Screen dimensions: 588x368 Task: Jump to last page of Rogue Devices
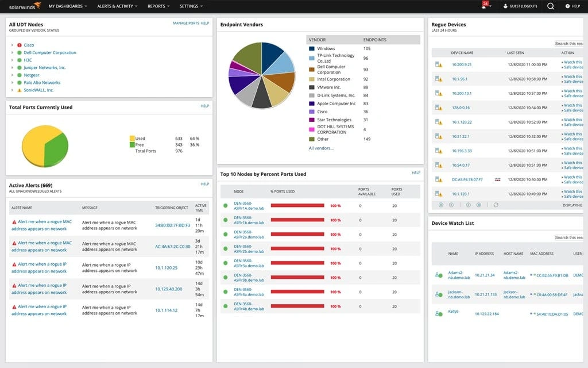[478, 204]
